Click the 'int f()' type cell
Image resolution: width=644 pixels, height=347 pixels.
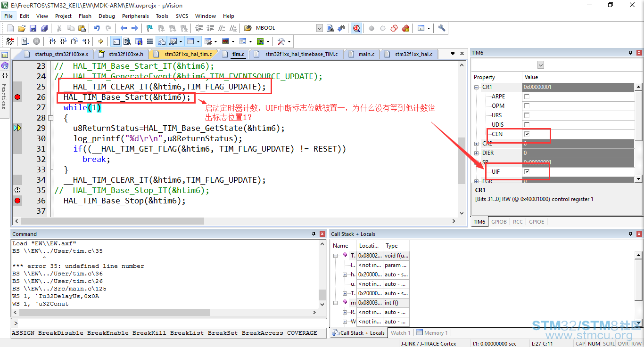(x=396, y=303)
